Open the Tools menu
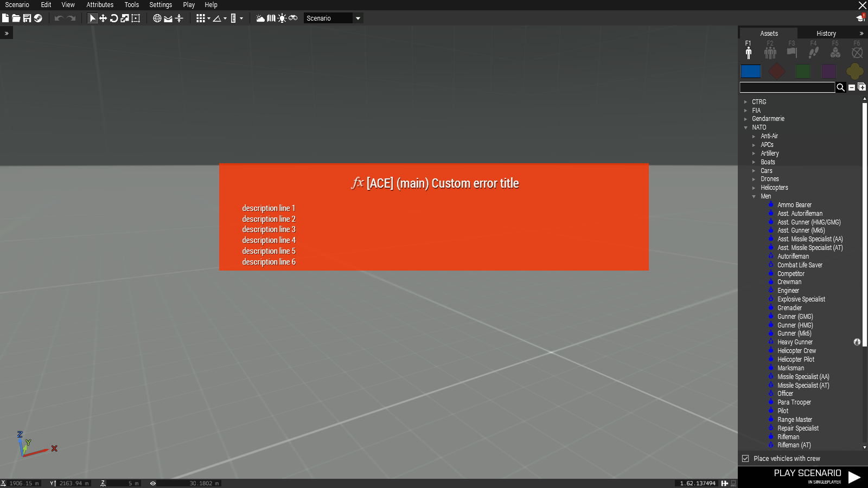Image resolution: width=868 pixels, height=488 pixels. (x=132, y=5)
